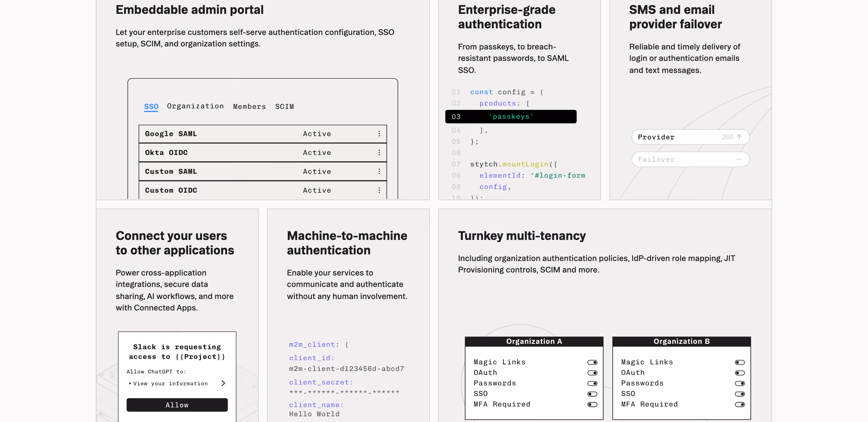Switch to the Organization tab

click(195, 106)
